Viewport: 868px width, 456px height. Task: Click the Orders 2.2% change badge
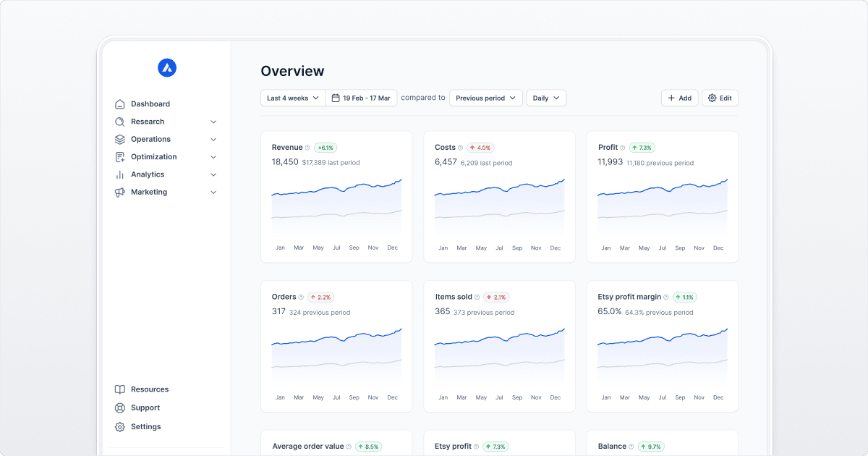point(321,297)
